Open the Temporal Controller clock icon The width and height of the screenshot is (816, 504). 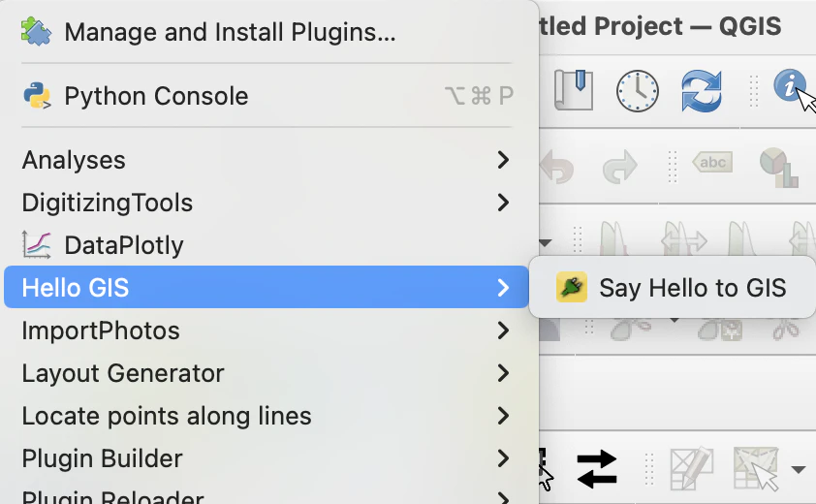click(638, 91)
